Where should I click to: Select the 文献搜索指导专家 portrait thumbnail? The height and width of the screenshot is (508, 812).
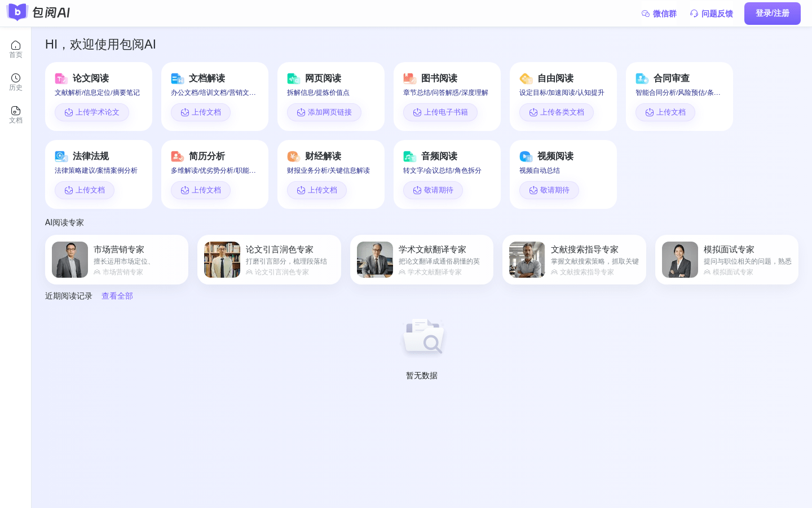tap(527, 260)
